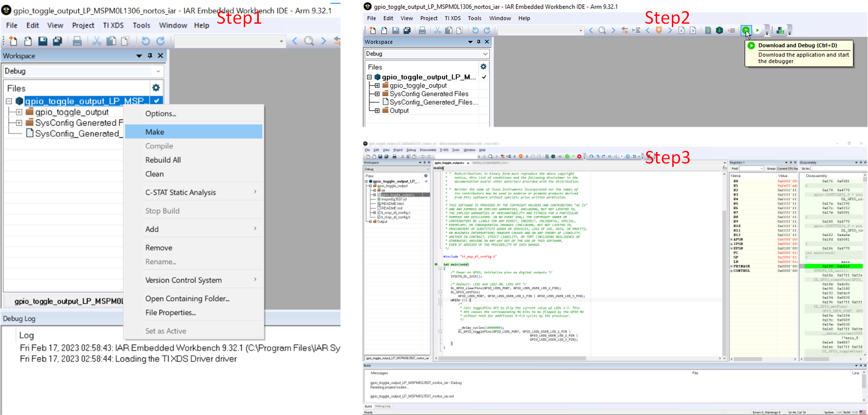Select Clean in the context menu
The width and height of the screenshot is (868, 415).
tap(194, 174)
